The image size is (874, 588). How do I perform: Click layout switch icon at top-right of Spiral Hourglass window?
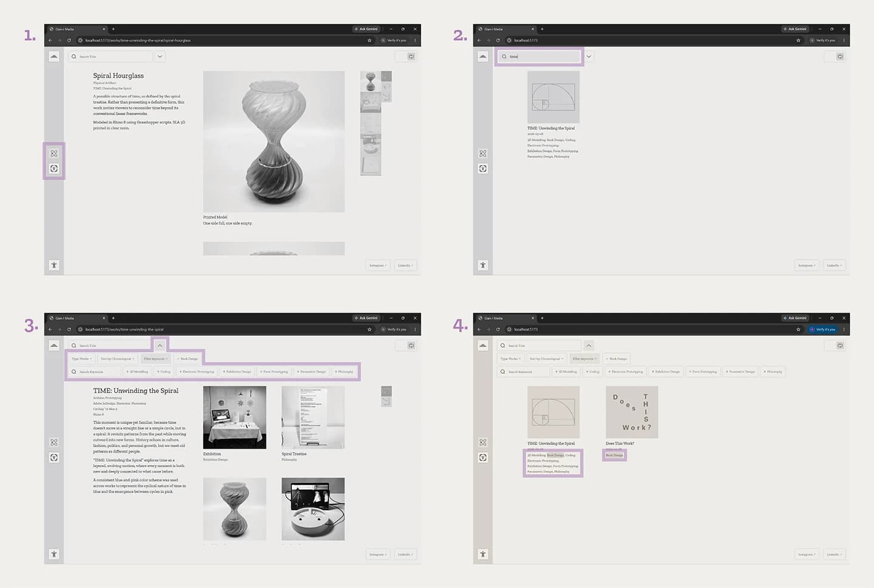pyautogui.click(x=411, y=56)
